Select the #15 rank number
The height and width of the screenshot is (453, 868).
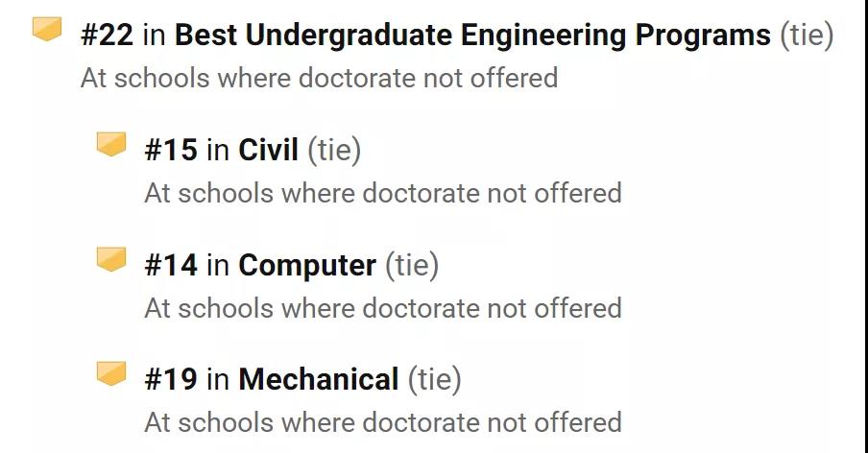coord(171,150)
